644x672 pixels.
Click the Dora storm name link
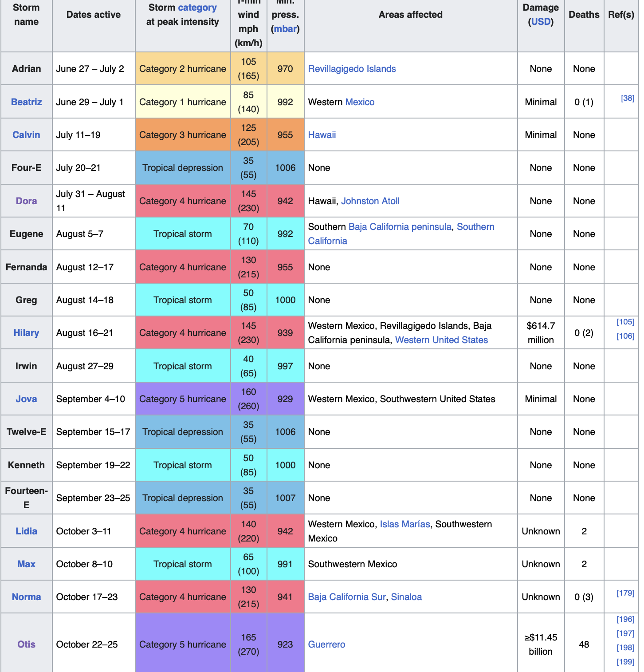[26, 201]
